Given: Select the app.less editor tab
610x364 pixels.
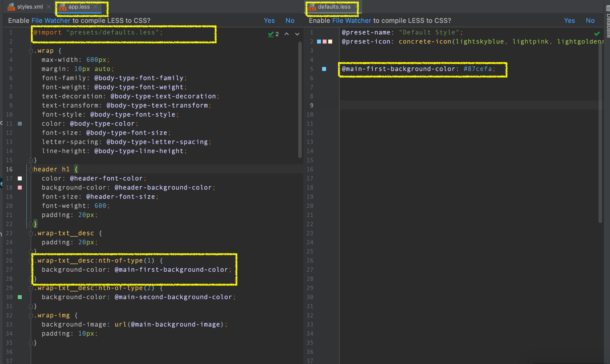Looking at the screenshot, I should point(79,7).
